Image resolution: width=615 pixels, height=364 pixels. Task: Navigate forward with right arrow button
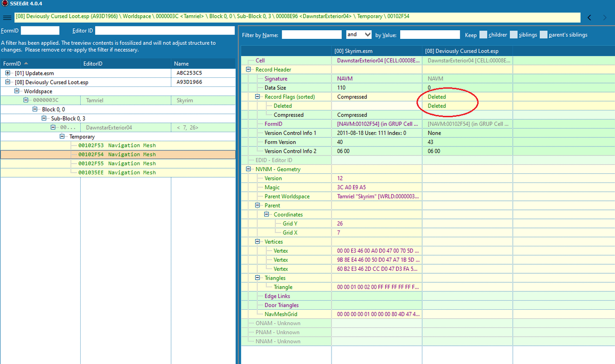(605, 18)
